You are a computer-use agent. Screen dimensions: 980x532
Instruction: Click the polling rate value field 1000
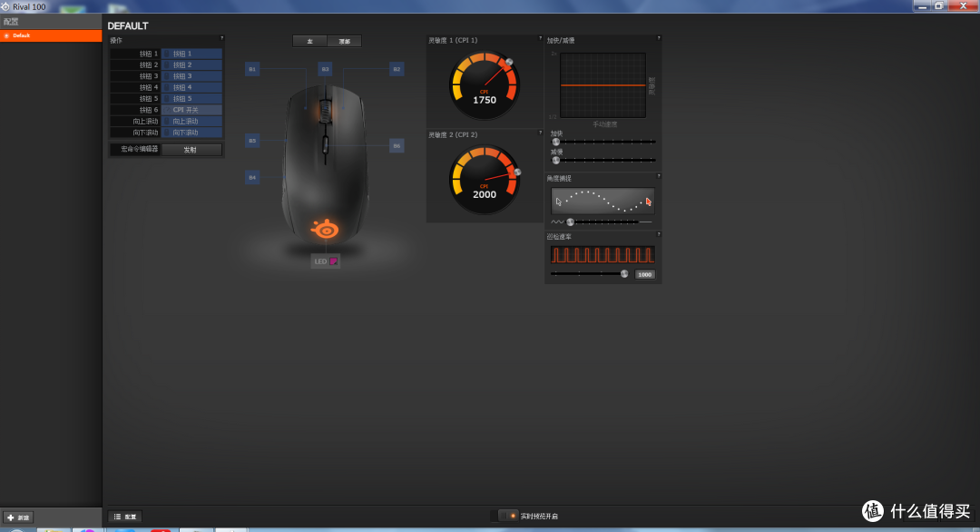click(x=644, y=274)
